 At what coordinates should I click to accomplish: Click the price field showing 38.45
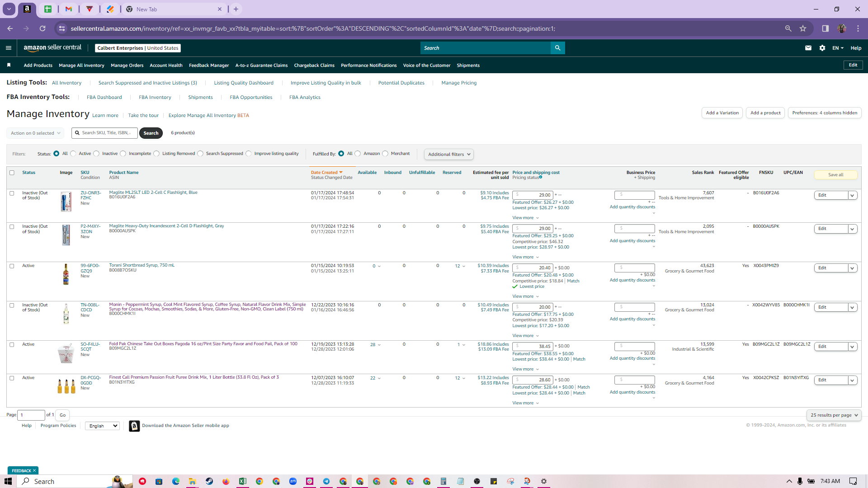point(533,347)
